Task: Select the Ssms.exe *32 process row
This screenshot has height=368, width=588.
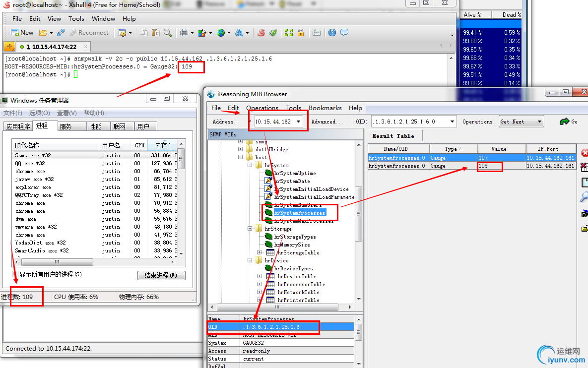Action: click(95, 155)
